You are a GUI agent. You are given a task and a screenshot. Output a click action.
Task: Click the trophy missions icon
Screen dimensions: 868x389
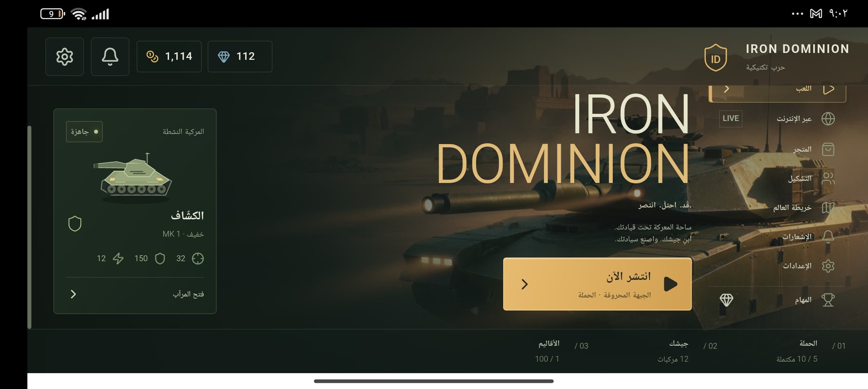tap(828, 300)
